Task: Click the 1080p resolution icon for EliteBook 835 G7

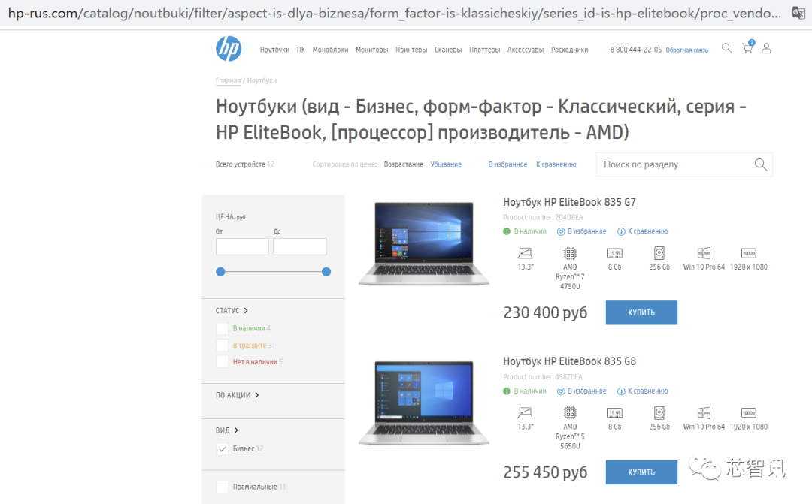Action: click(x=749, y=253)
